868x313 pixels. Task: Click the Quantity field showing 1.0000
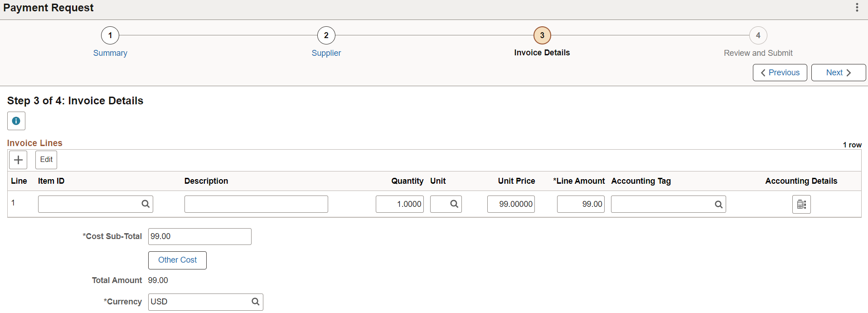coord(400,204)
